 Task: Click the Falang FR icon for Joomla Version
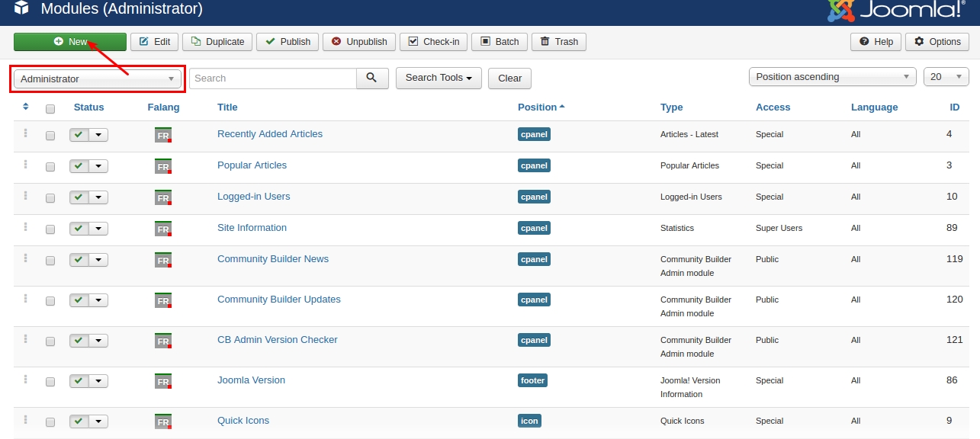pos(163,381)
